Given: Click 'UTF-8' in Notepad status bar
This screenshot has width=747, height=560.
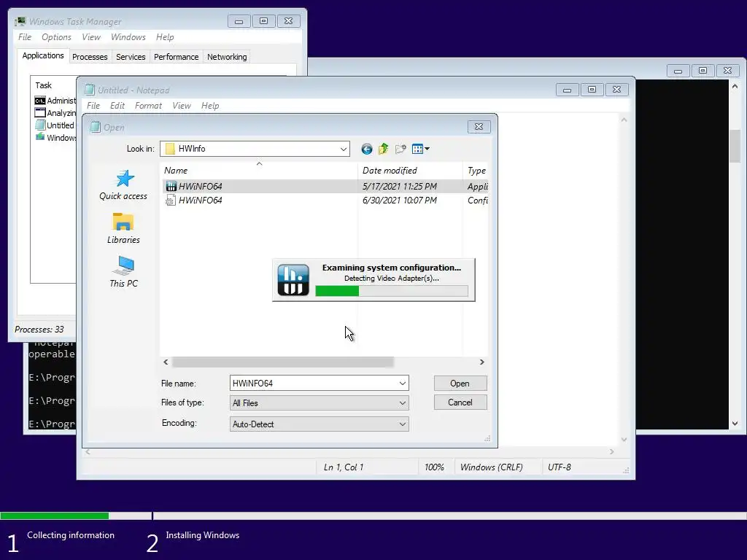Looking at the screenshot, I should [x=560, y=467].
